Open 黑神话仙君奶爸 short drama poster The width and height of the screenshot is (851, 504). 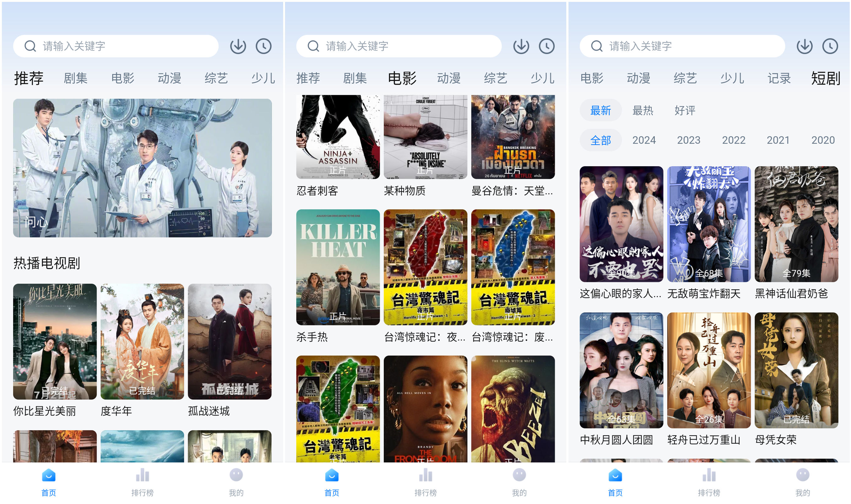[x=796, y=224]
